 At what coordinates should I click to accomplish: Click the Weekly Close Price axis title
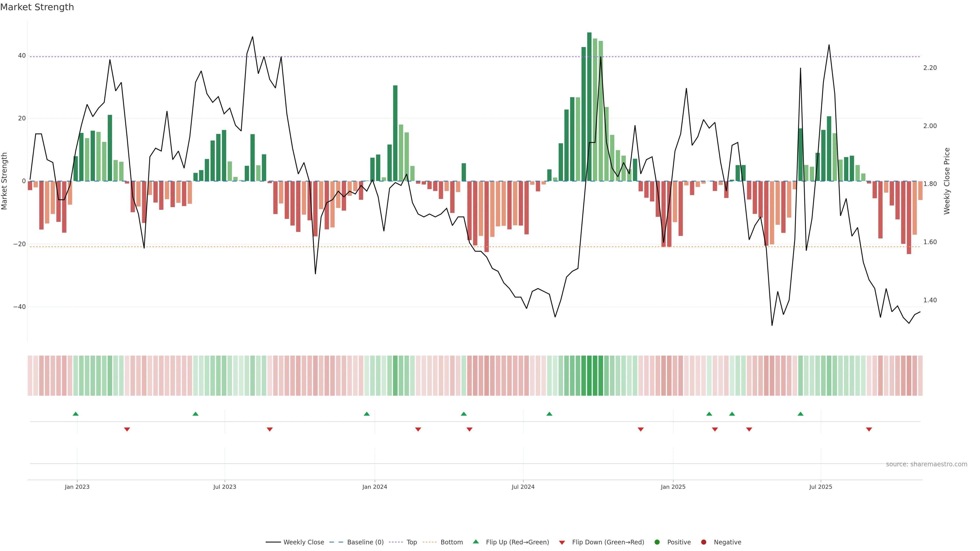coord(947,181)
